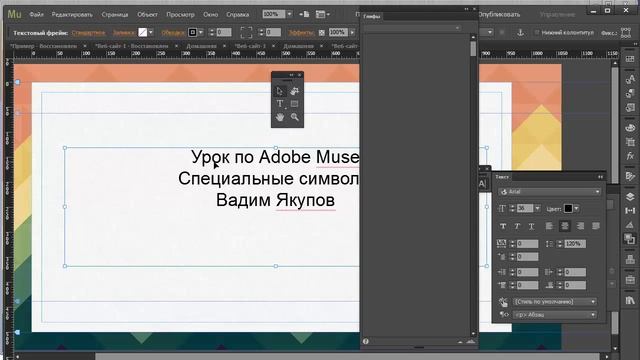Select the Crop tool in floating toolbox
640x360 pixels.
point(295,91)
